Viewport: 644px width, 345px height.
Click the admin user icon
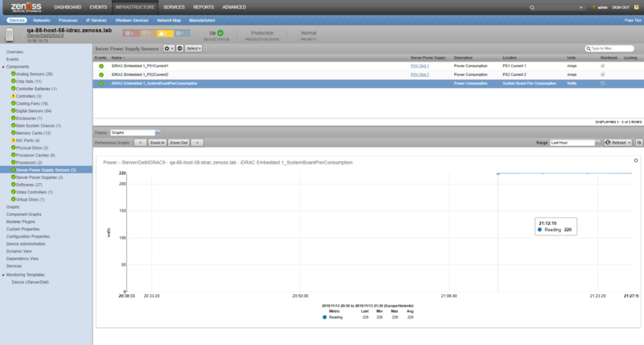click(594, 7)
